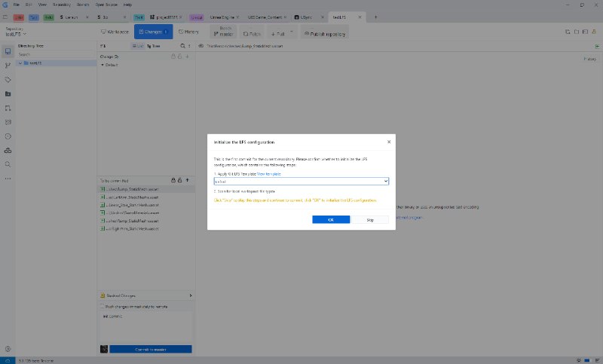Close the Initialize LFS configuration dialog
The height and width of the screenshot is (364, 603).
click(x=389, y=142)
